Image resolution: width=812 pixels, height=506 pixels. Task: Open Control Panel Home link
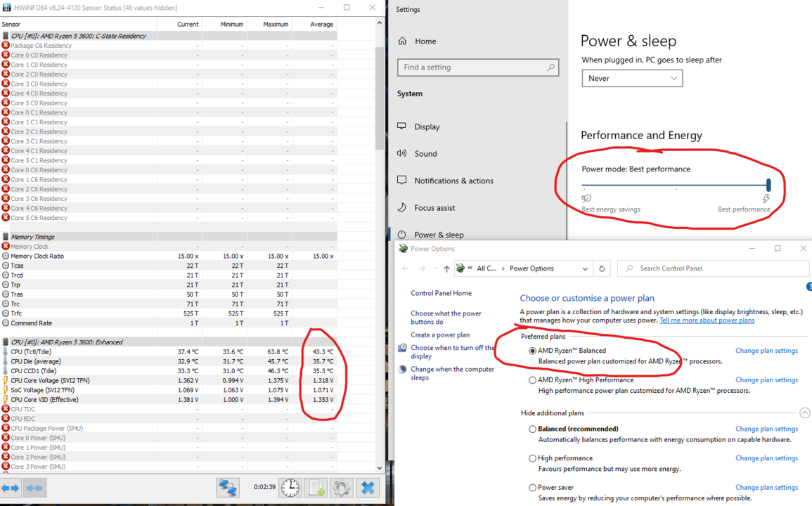point(442,293)
